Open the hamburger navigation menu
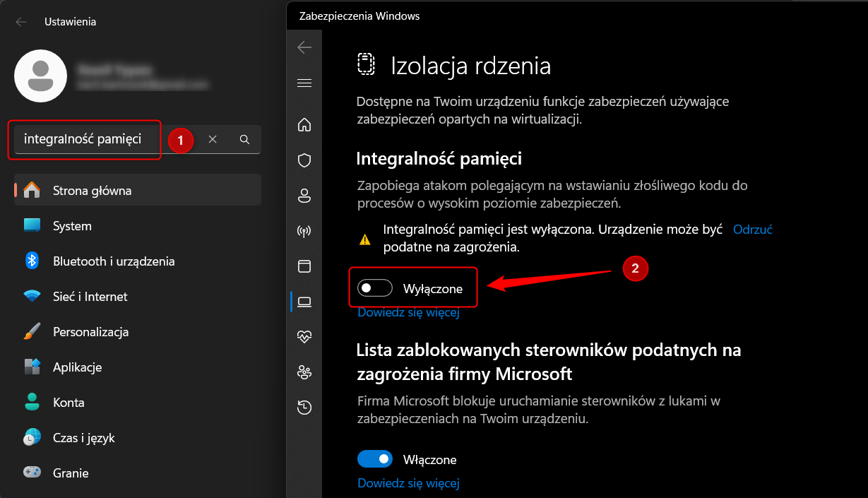Screen dimensions: 868x498 (304, 83)
